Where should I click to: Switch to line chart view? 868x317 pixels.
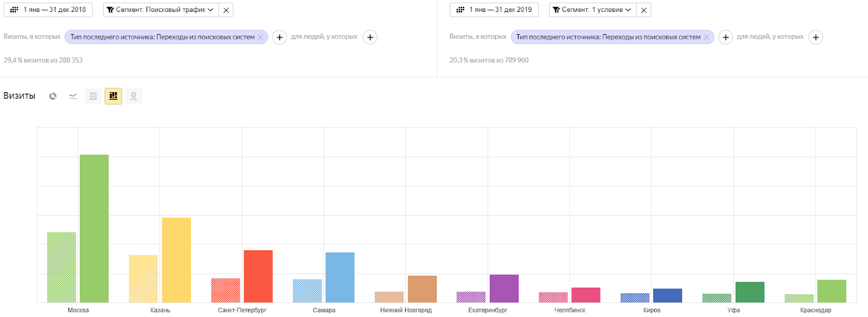(73, 96)
